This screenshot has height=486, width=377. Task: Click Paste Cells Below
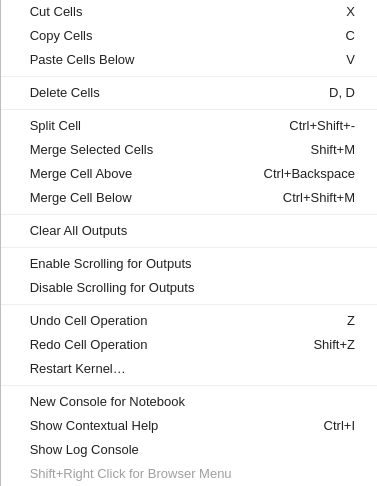tap(189, 60)
